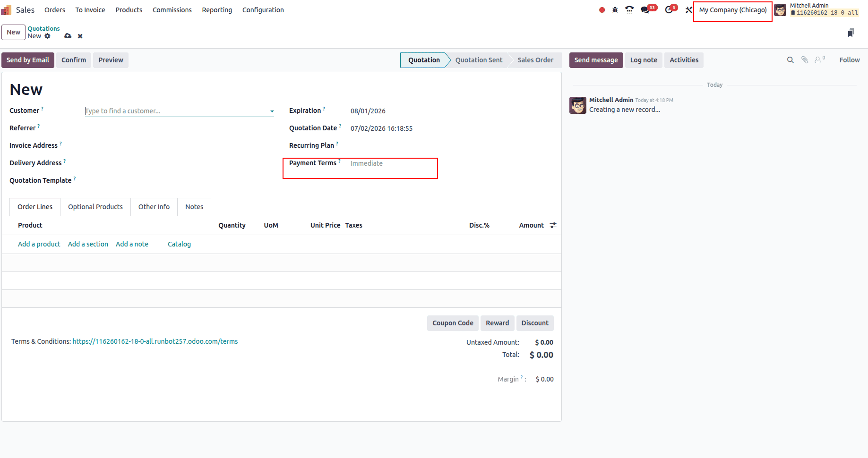868x458 pixels.
Task: Click Send by Email button
Action: (28, 60)
